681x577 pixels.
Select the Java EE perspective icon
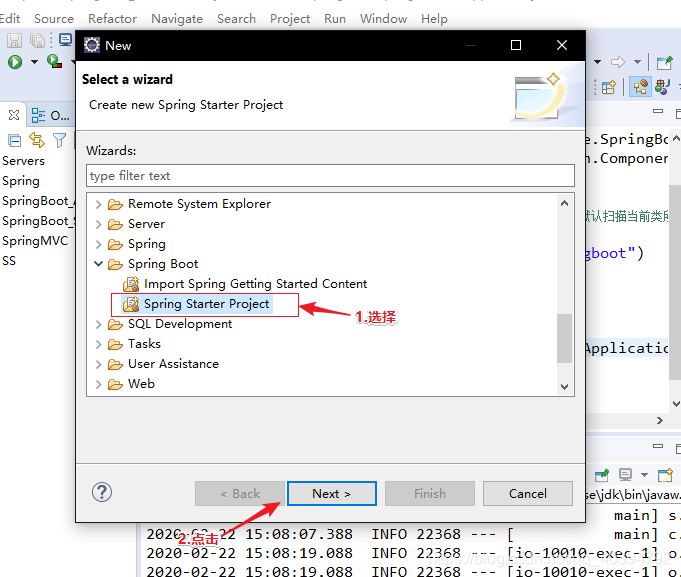point(640,87)
